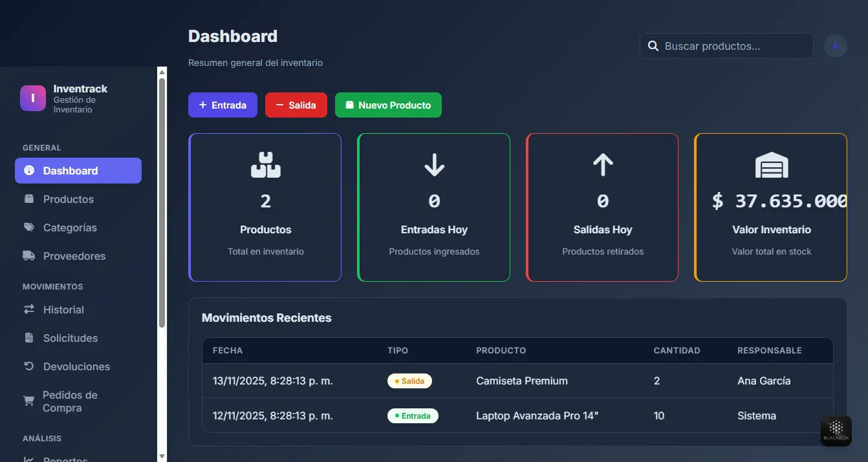Open the user avatar button top right
This screenshot has width=868, height=462.
[835, 45]
